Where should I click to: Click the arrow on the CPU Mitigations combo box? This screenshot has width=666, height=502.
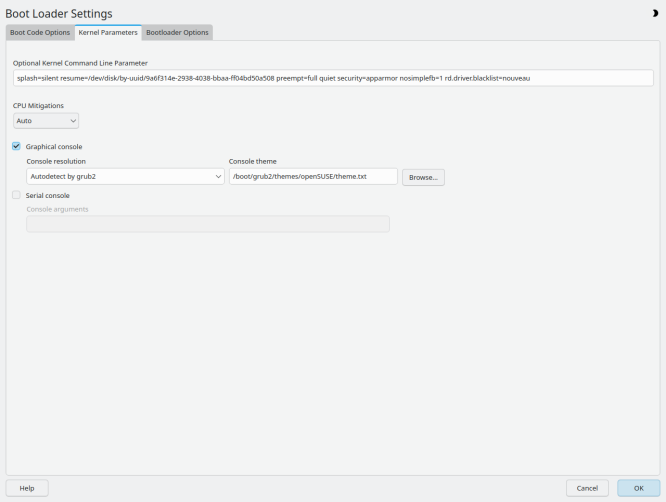72,121
